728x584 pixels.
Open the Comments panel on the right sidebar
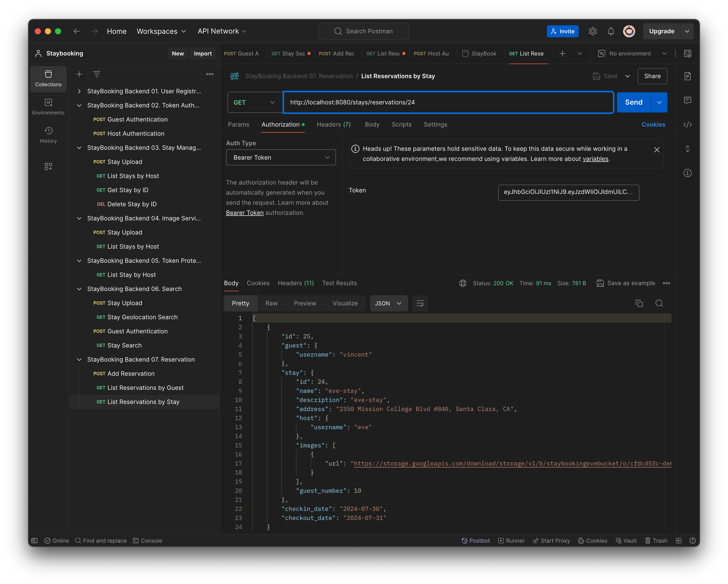[687, 100]
